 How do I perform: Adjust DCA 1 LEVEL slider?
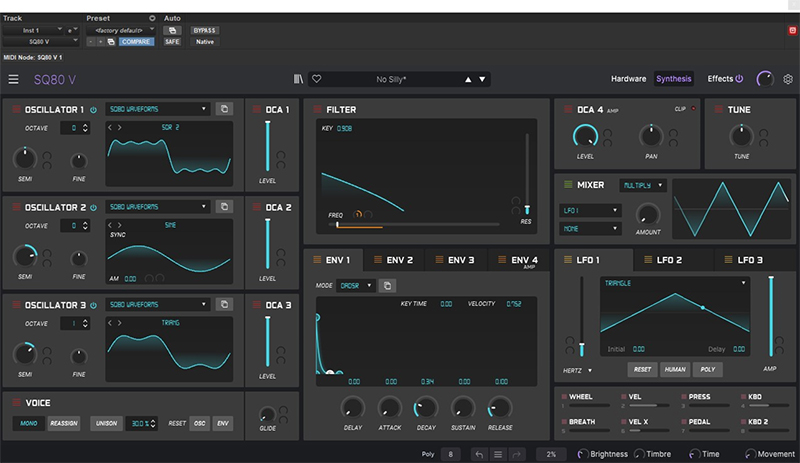[x=267, y=146]
